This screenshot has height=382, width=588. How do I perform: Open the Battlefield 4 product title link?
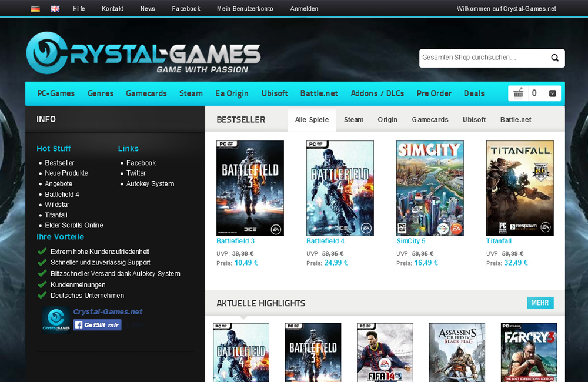pos(326,241)
